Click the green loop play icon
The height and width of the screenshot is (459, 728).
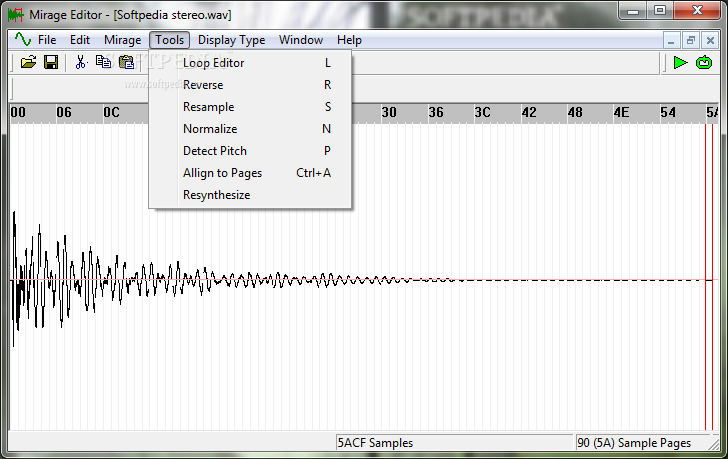(704, 62)
